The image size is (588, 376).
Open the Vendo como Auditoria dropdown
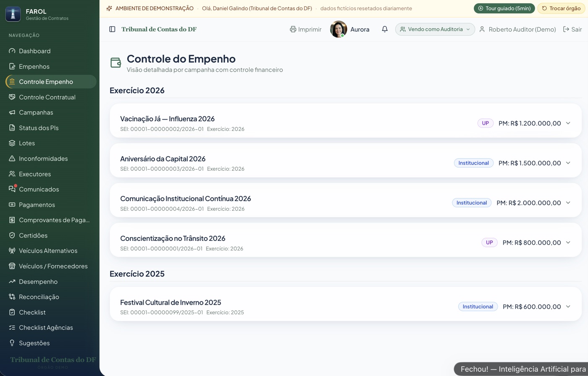point(435,29)
